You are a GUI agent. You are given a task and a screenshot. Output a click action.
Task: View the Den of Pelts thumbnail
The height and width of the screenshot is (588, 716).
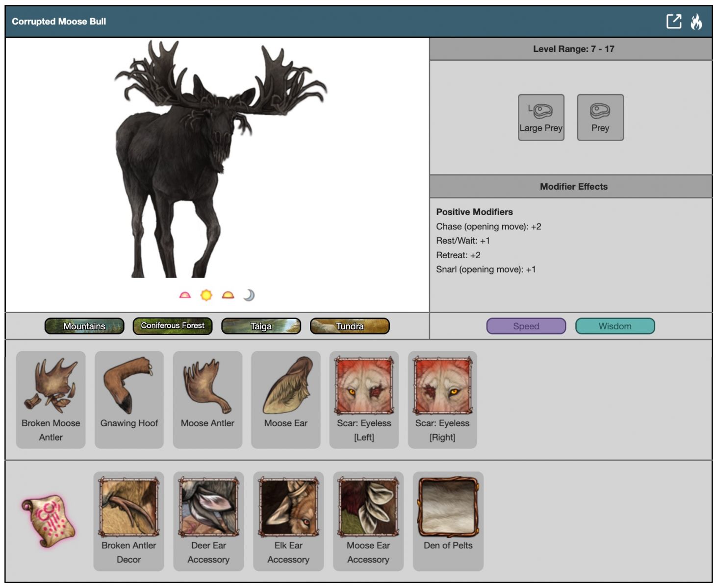pos(448,507)
